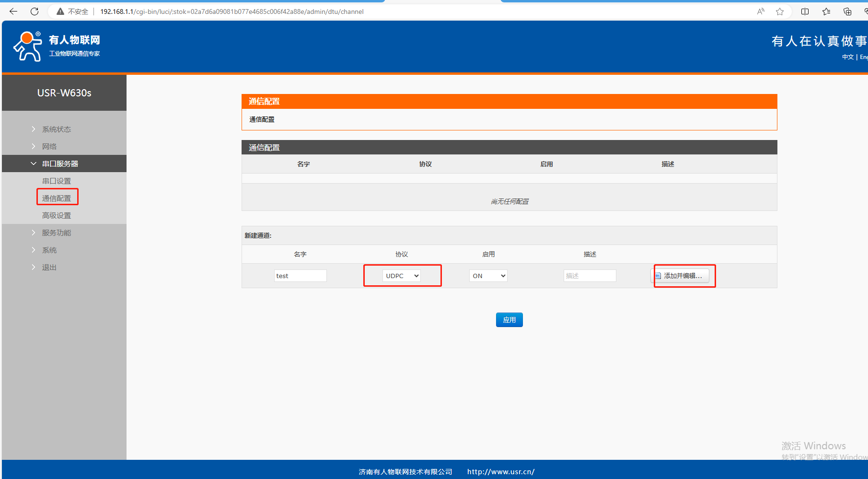
Task: Click the channel name field containing test
Action: pos(300,276)
